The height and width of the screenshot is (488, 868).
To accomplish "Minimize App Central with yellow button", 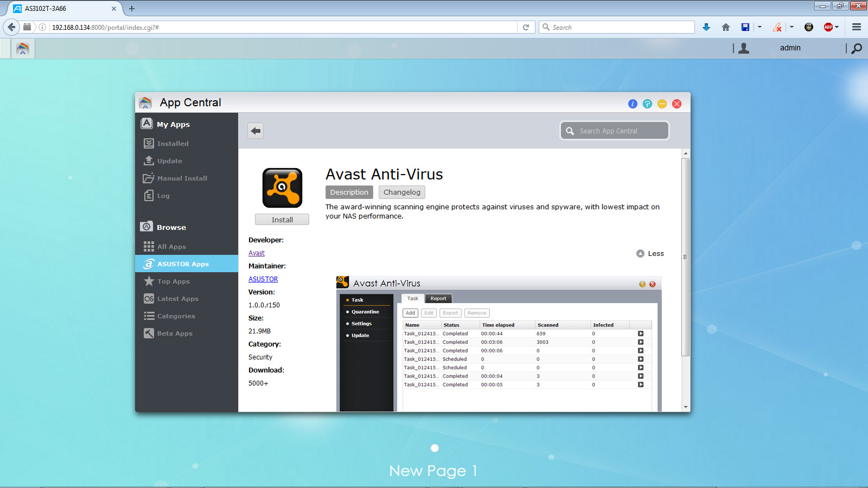I will pyautogui.click(x=662, y=104).
